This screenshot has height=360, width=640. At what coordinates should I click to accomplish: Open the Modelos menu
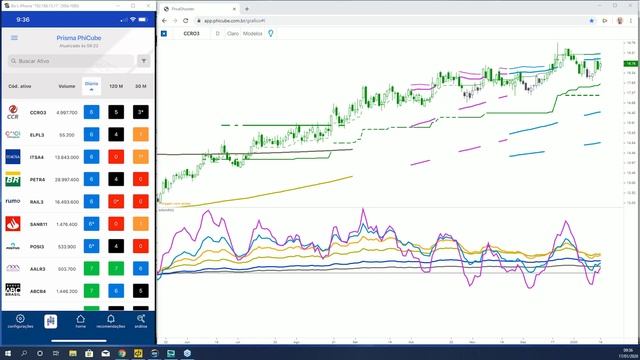click(252, 33)
